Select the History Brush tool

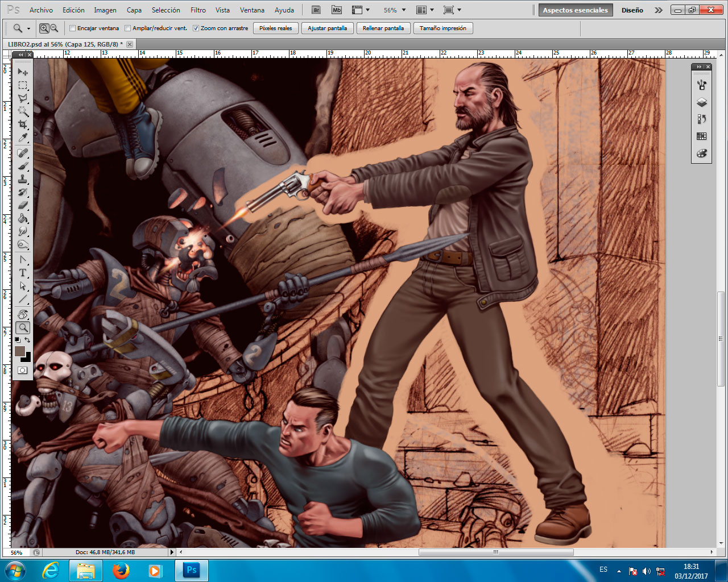point(23,193)
